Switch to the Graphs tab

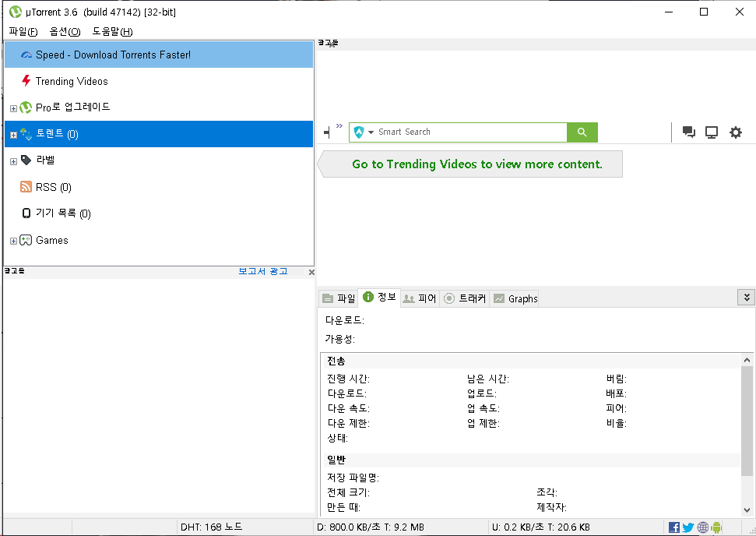pos(515,298)
